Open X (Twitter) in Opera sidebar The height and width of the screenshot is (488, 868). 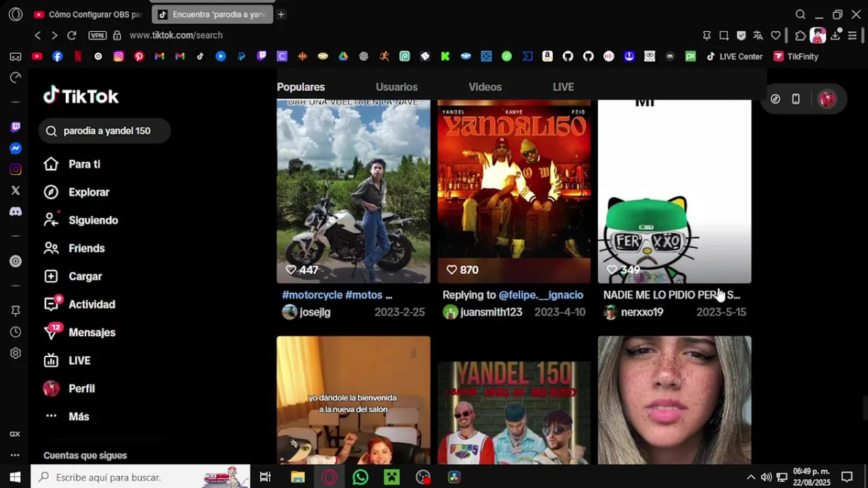click(x=16, y=190)
